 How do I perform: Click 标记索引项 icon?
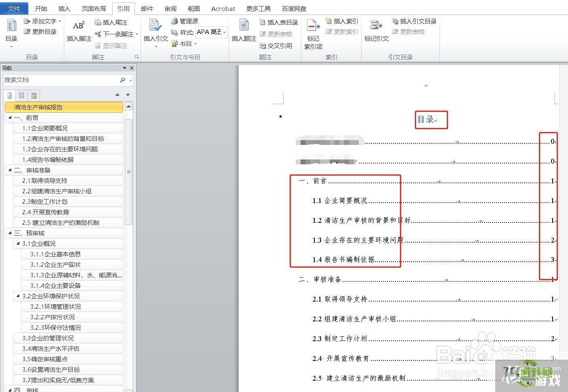coord(313,26)
